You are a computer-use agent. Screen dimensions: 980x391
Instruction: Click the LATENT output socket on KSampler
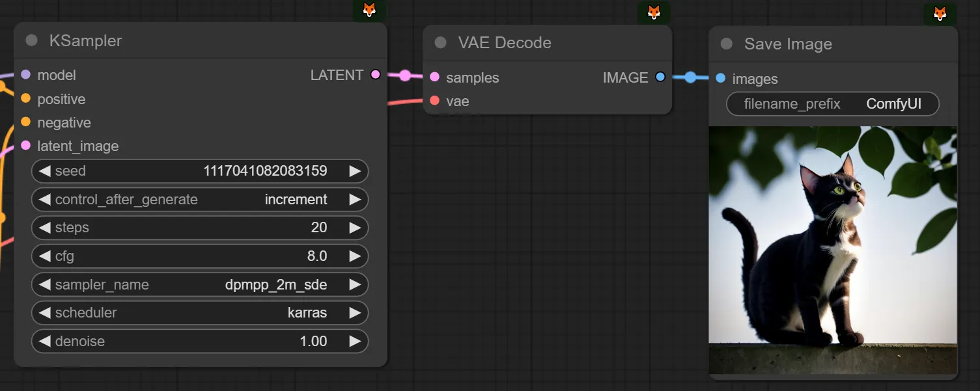tap(375, 75)
